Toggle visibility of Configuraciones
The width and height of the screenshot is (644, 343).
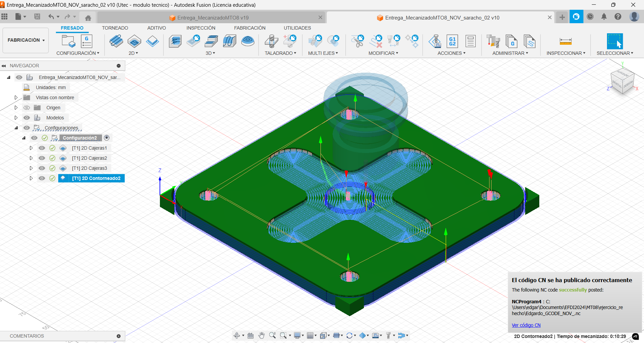27,128
